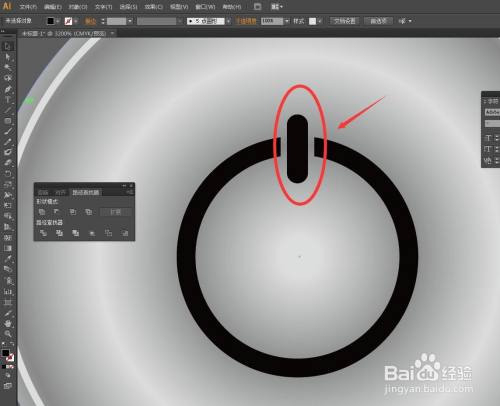Screen dimensions: 500x406
Task: Click Crop pathfinder icon
Action: coord(92,233)
